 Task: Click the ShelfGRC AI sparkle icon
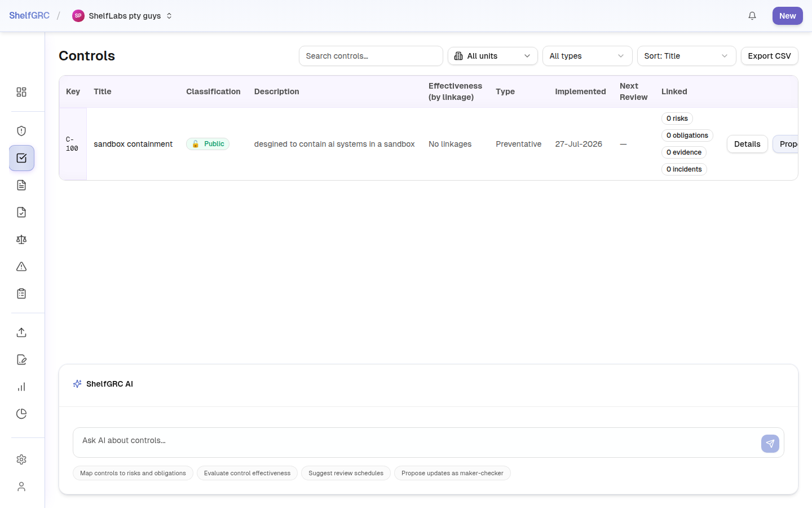(x=77, y=384)
